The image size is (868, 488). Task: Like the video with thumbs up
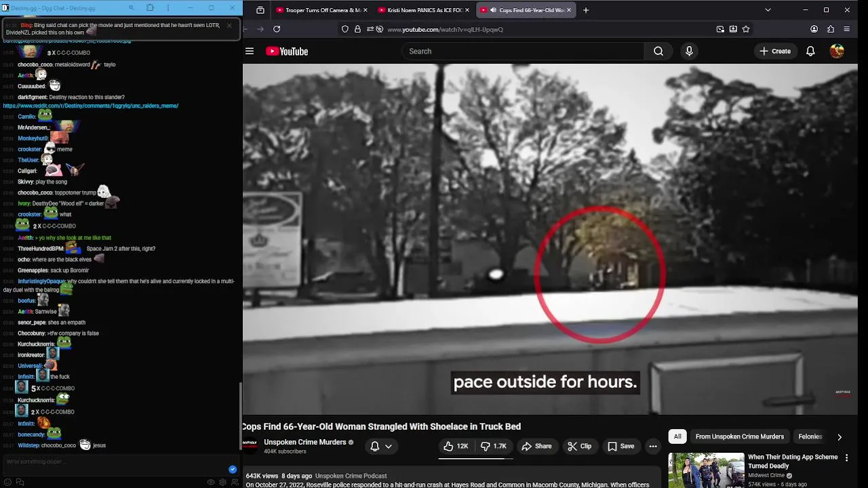[456, 446]
